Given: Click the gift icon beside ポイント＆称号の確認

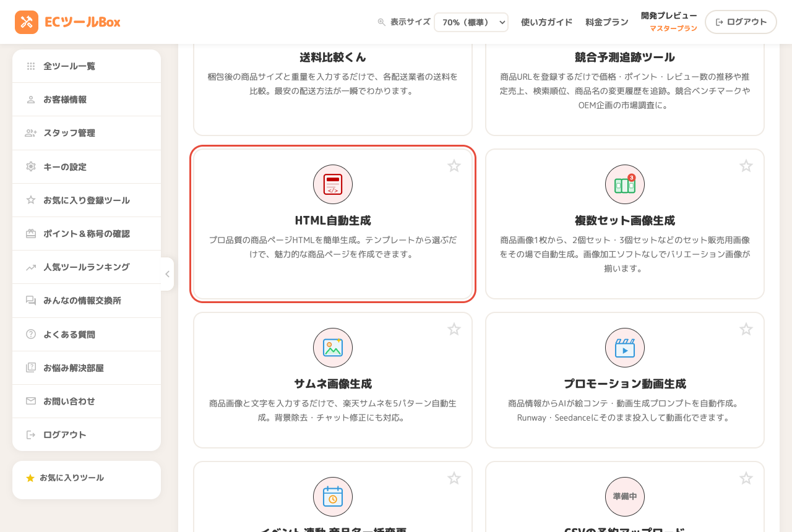Looking at the screenshot, I should coord(31,234).
